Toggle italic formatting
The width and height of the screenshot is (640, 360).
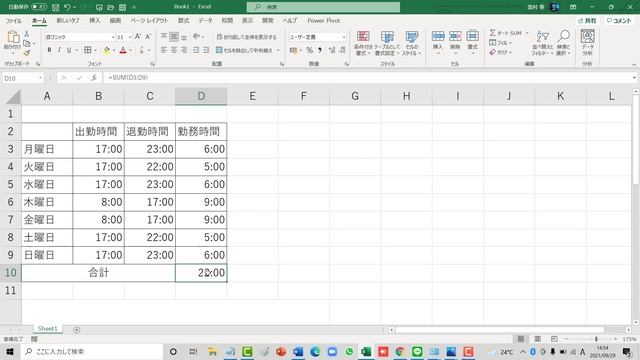coord(59,50)
